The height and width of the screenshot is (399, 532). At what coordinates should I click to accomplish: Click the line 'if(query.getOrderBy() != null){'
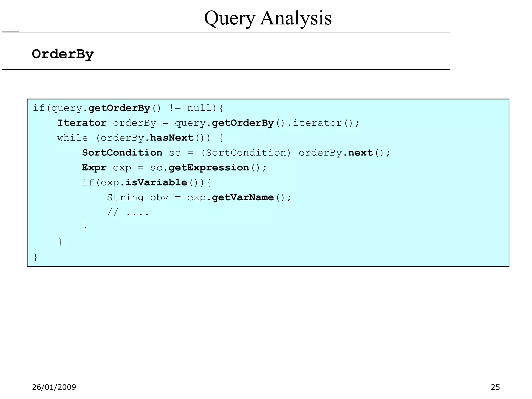[128, 108]
